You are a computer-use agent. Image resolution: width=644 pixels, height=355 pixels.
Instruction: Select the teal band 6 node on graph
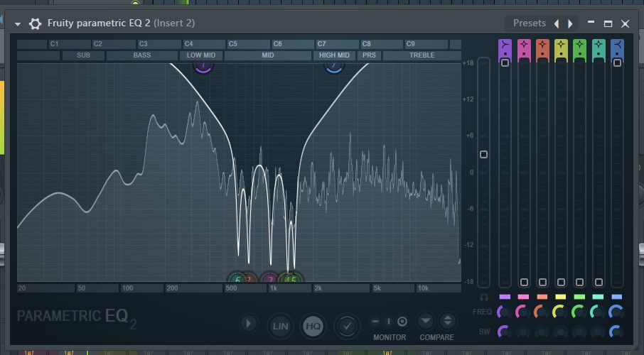tap(237, 278)
